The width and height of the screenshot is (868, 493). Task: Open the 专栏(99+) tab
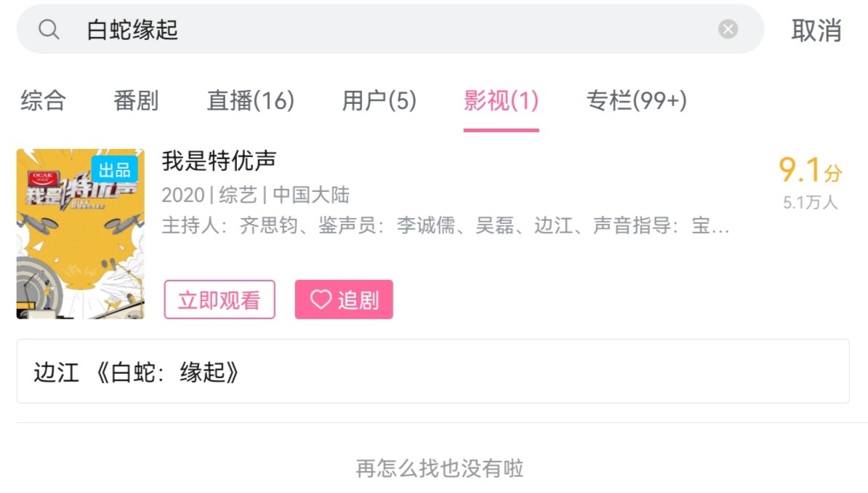pos(636,100)
